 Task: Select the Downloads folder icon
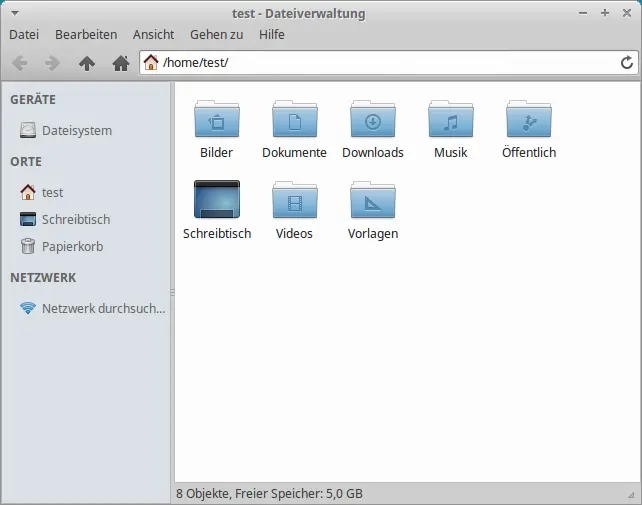coord(372,120)
